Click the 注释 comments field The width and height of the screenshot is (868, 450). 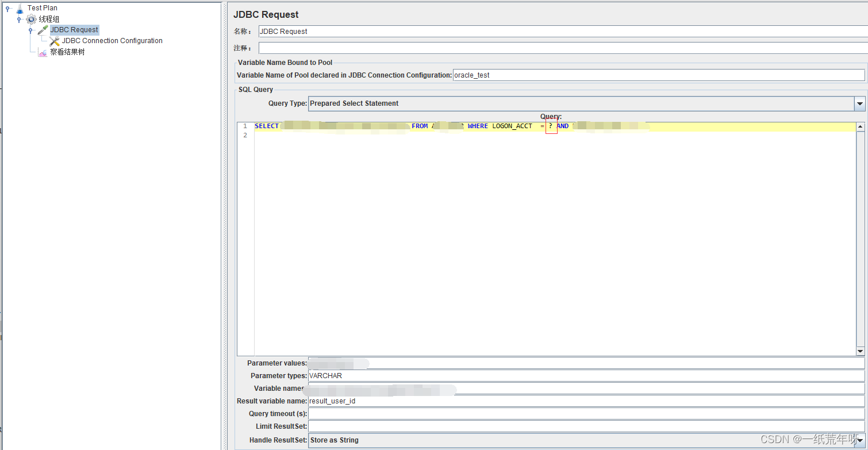pos(563,48)
